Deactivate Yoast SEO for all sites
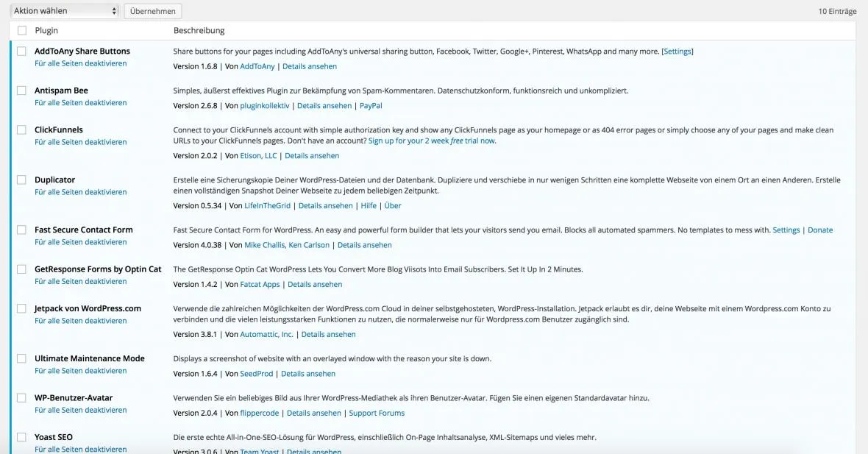The width and height of the screenshot is (868, 454). (x=81, y=449)
